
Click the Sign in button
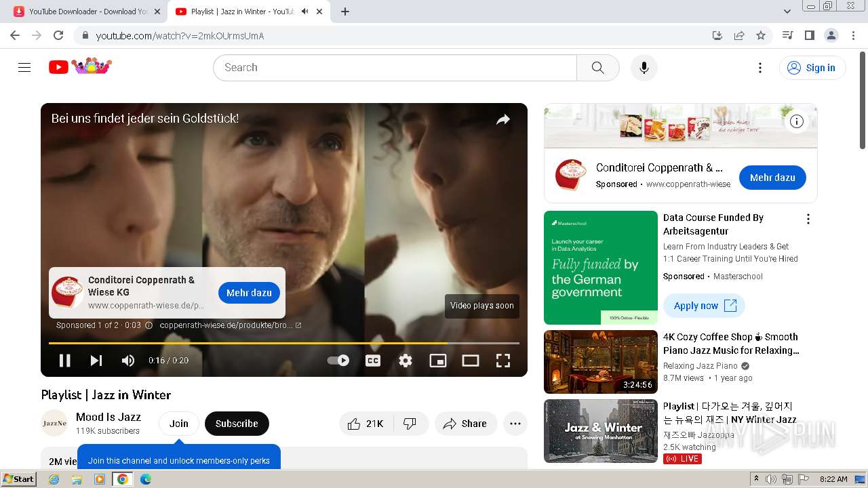tap(812, 67)
